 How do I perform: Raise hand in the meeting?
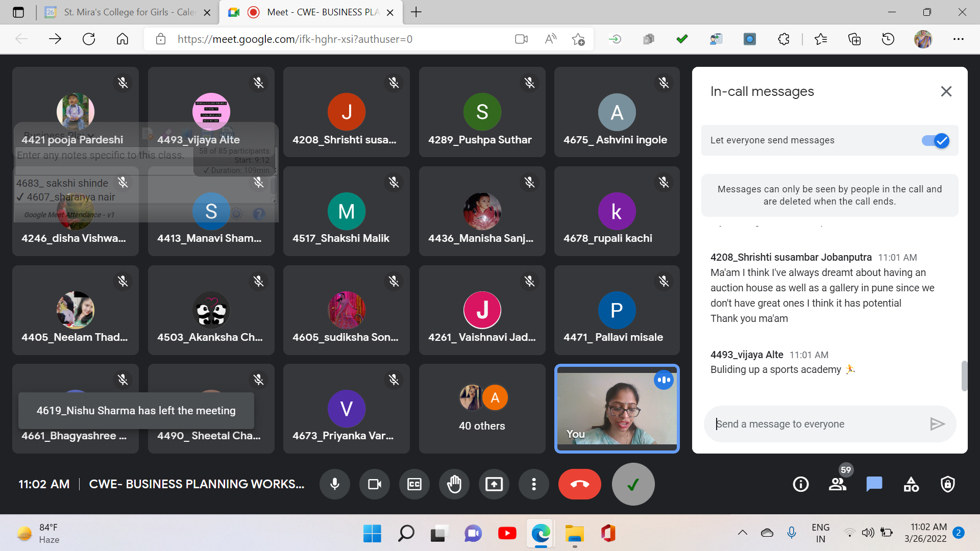coord(454,484)
